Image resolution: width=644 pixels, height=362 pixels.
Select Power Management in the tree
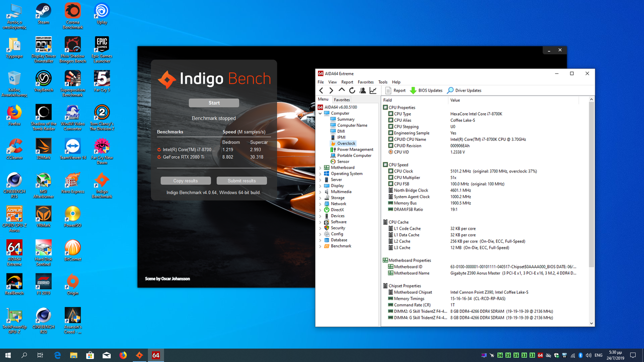tap(352, 149)
